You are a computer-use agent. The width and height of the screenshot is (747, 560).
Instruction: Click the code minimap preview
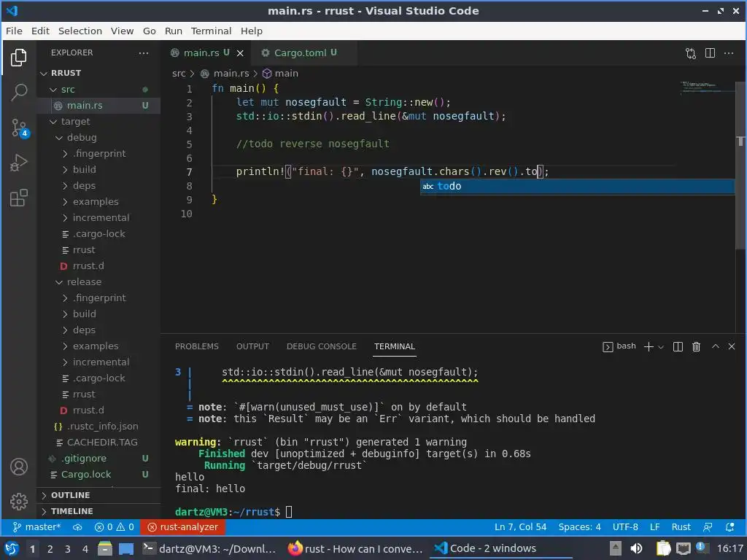point(707,87)
